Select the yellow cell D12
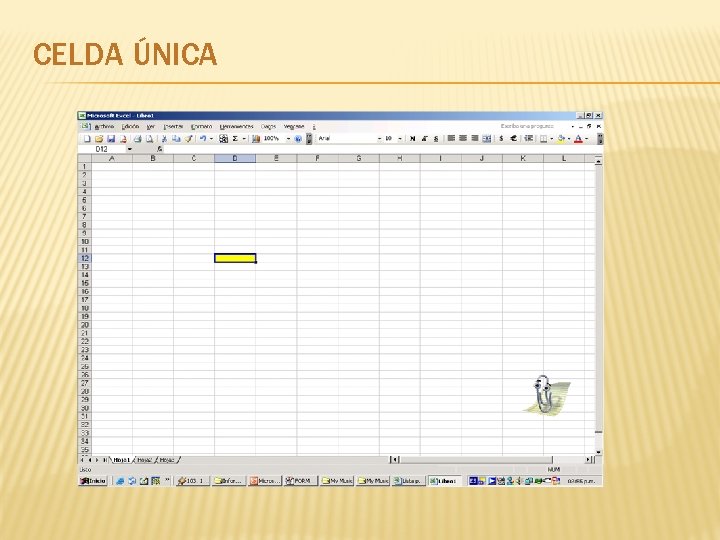Image resolution: width=720 pixels, height=540 pixels. point(235,258)
